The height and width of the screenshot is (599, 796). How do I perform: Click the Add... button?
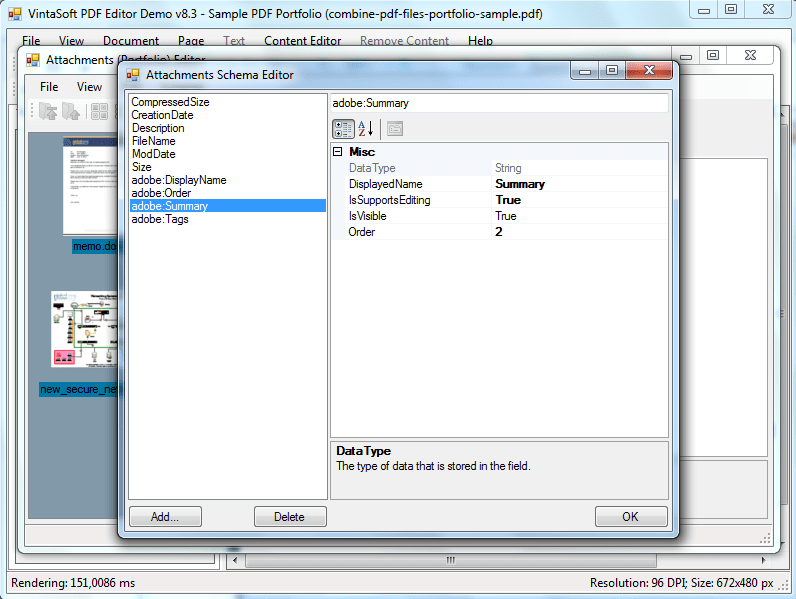tap(165, 517)
